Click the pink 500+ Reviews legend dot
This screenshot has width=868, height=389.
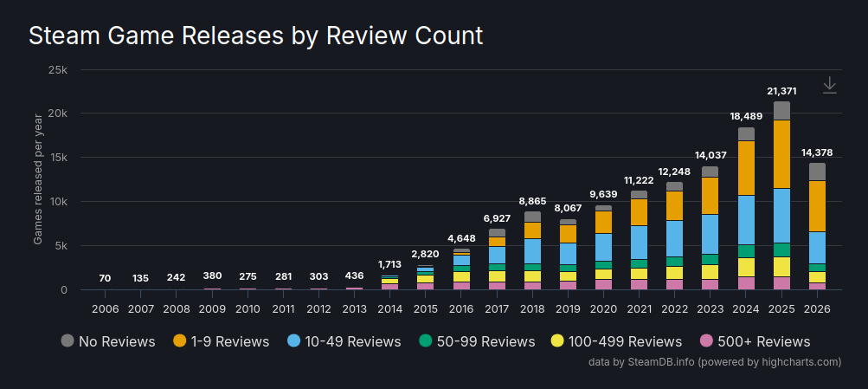(x=706, y=340)
